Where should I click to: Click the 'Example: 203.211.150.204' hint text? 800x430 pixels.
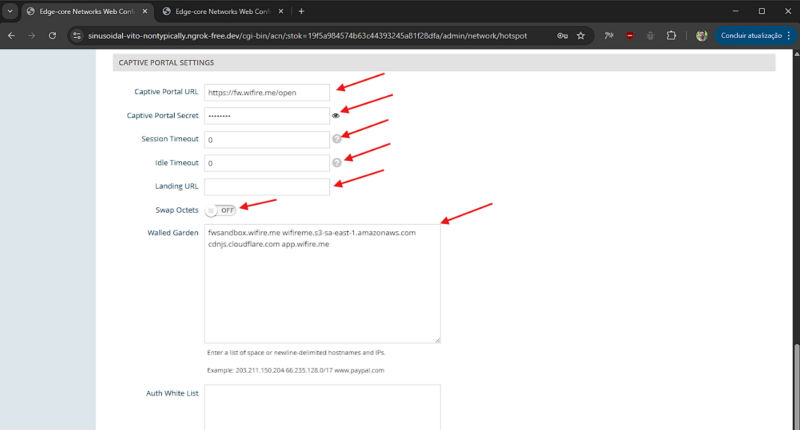coord(295,370)
